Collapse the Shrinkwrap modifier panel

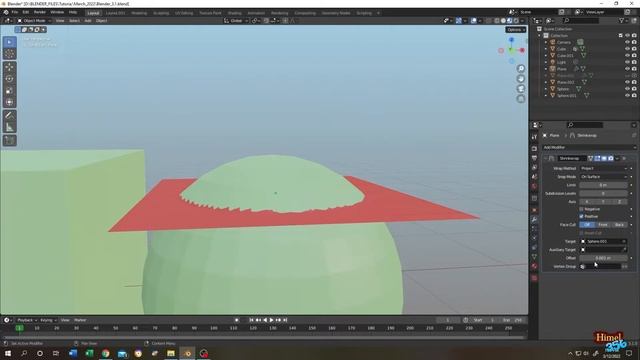point(546,158)
